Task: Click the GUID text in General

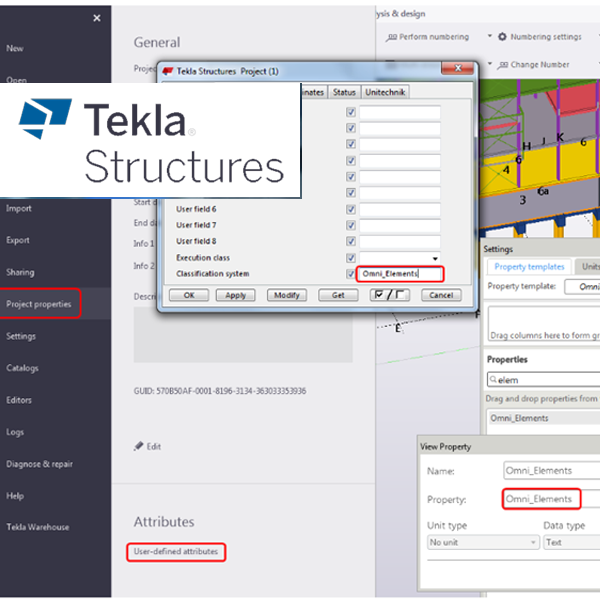Action: click(220, 391)
